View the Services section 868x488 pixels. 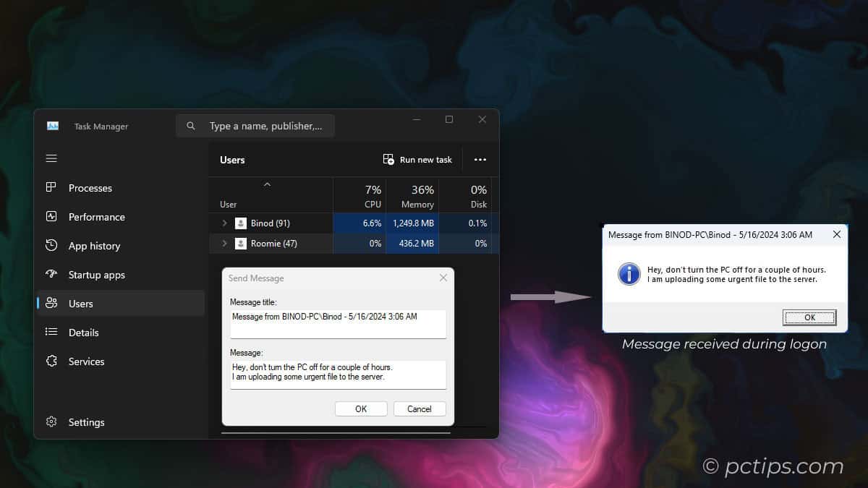(x=86, y=361)
